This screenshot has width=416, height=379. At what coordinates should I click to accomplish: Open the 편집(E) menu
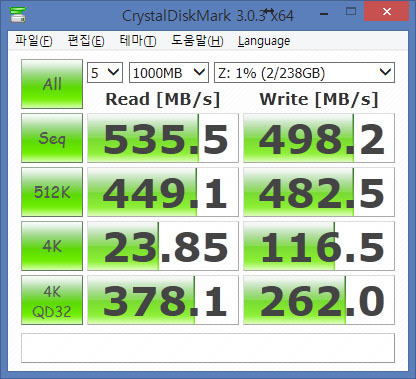point(86,41)
